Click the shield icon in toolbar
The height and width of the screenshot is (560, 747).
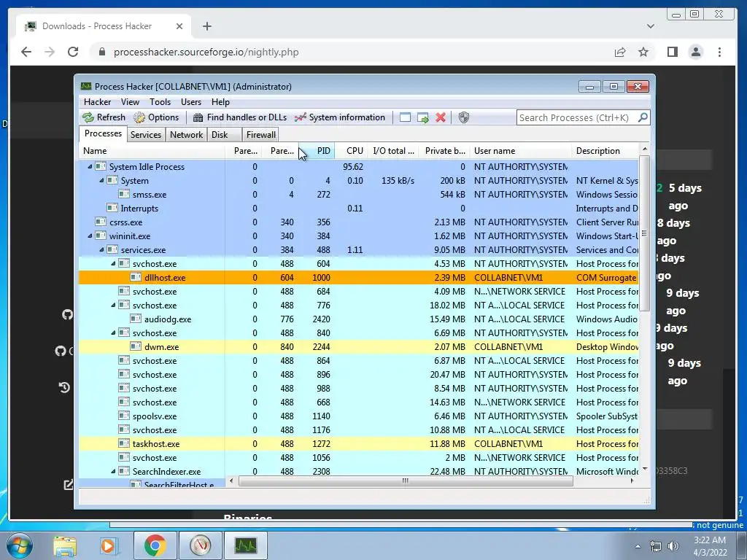[x=463, y=117]
